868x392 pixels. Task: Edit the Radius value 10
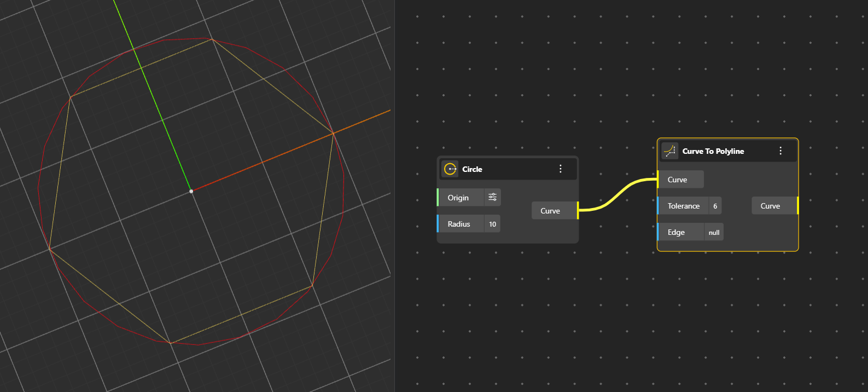click(x=492, y=224)
